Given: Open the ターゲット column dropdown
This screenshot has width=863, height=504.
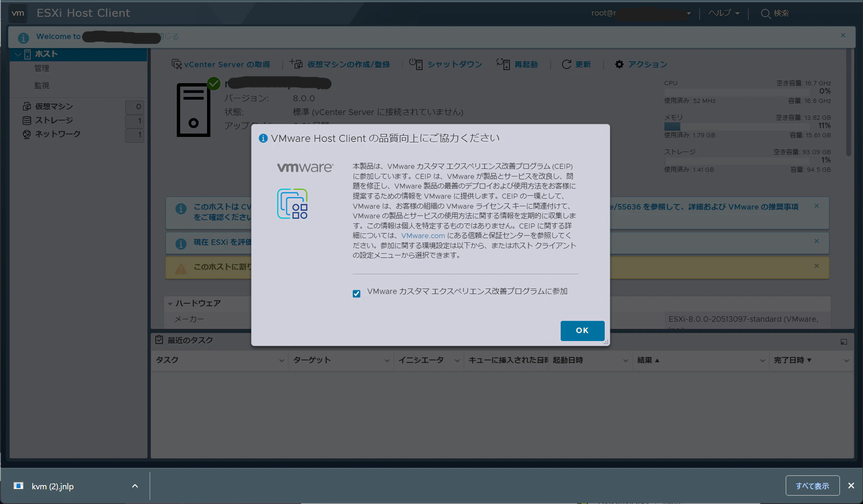Looking at the screenshot, I should pyautogui.click(x=387, y=360).
